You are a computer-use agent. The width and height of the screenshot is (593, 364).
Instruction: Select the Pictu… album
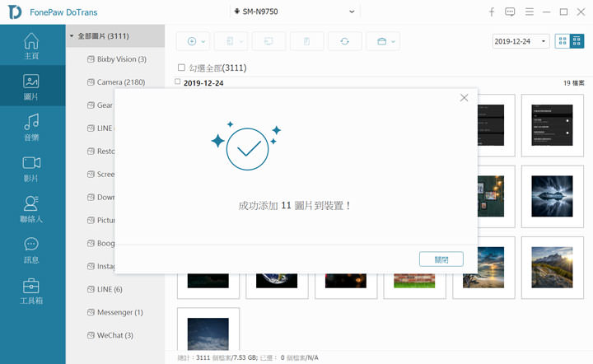[100, 221]
